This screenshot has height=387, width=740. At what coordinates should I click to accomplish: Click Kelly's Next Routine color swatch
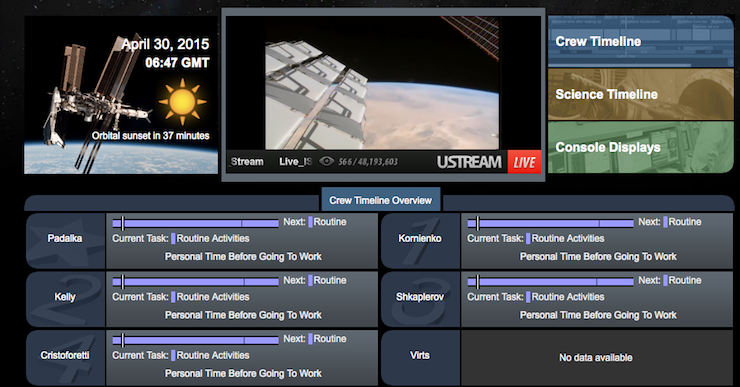click(x=310, y=280)
